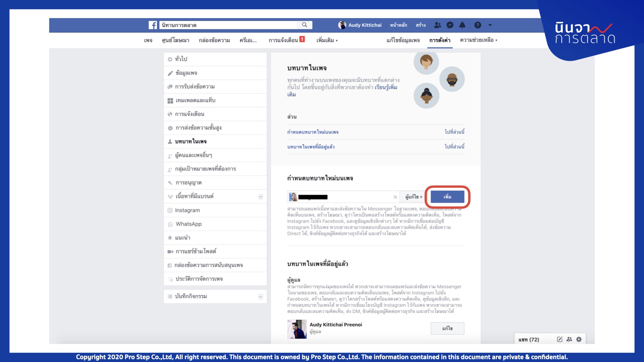
Task: Click new message compose icon in chat bar
Action: click(559, 340)
